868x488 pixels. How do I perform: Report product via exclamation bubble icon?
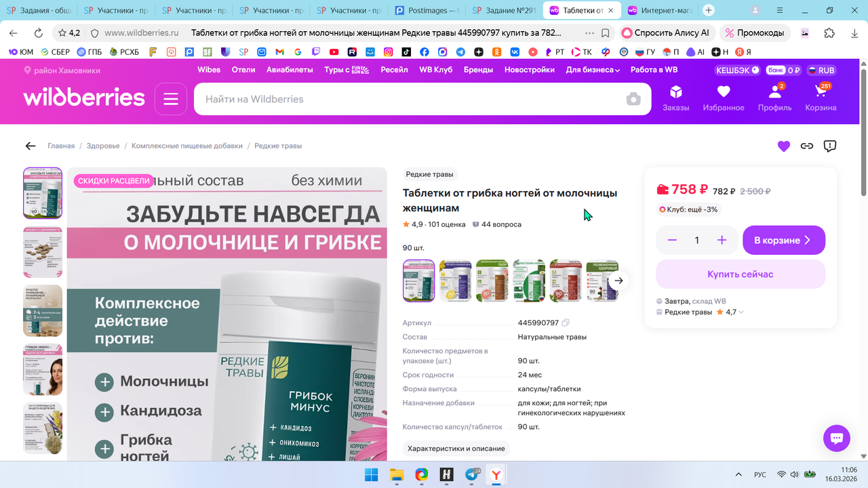click(x=829, y=146)
